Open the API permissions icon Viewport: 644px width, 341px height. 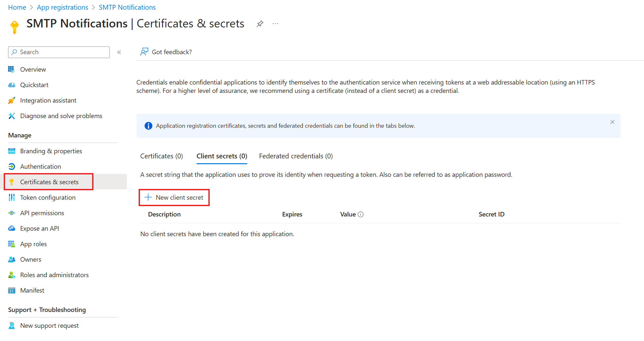click(12, 213)
